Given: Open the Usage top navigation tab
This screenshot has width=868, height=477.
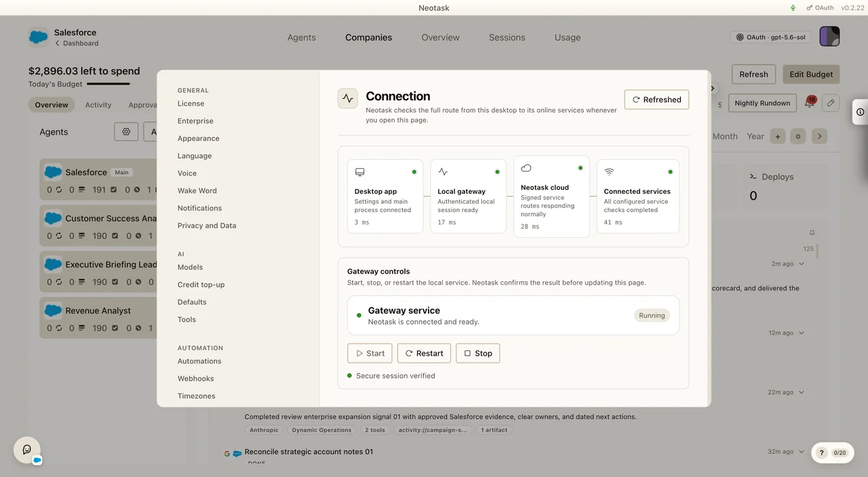Looking at the screenshot, I should 568,37.
